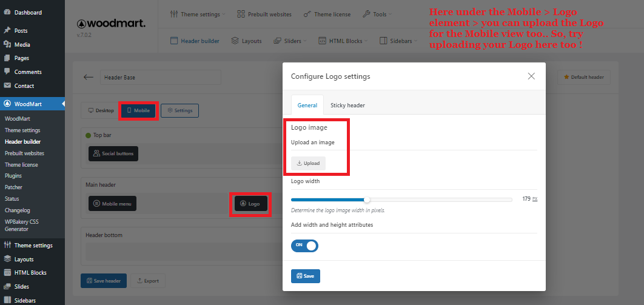Open Patcher submenu link
This screenshot has width=644, height=305.
click(13, 187)
